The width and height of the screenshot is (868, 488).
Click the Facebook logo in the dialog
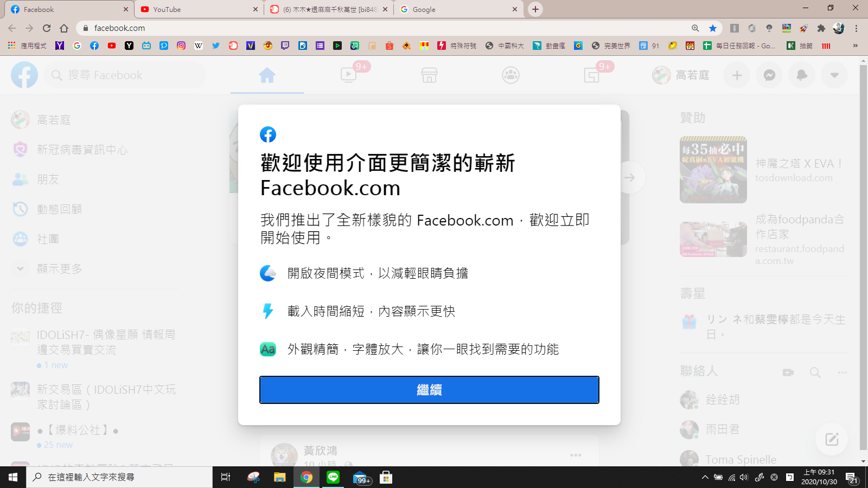(x=268, y=134)
